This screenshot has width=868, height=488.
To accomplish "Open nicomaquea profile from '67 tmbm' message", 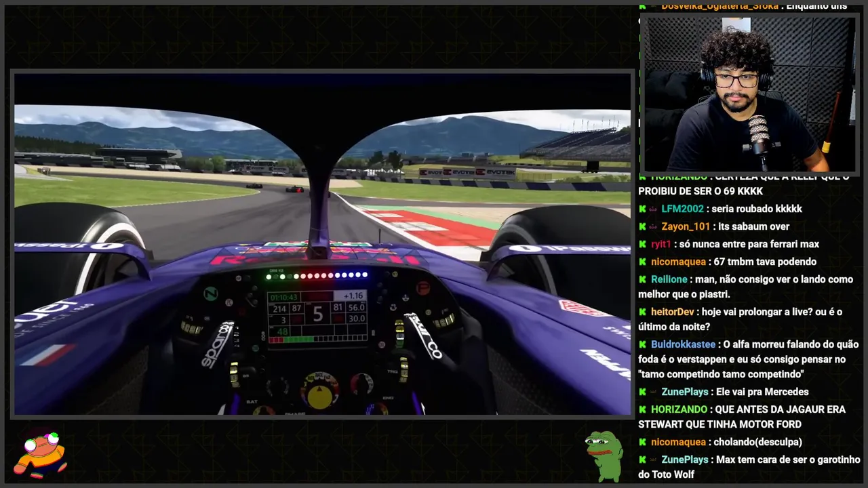I will point(679,262).
